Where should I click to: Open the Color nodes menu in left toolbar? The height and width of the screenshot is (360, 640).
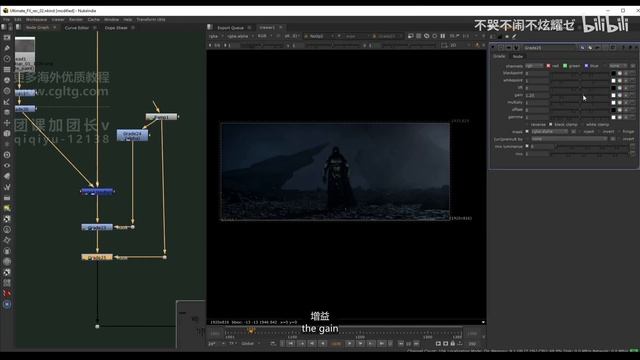pyautogui.click(x=7, y=80)
